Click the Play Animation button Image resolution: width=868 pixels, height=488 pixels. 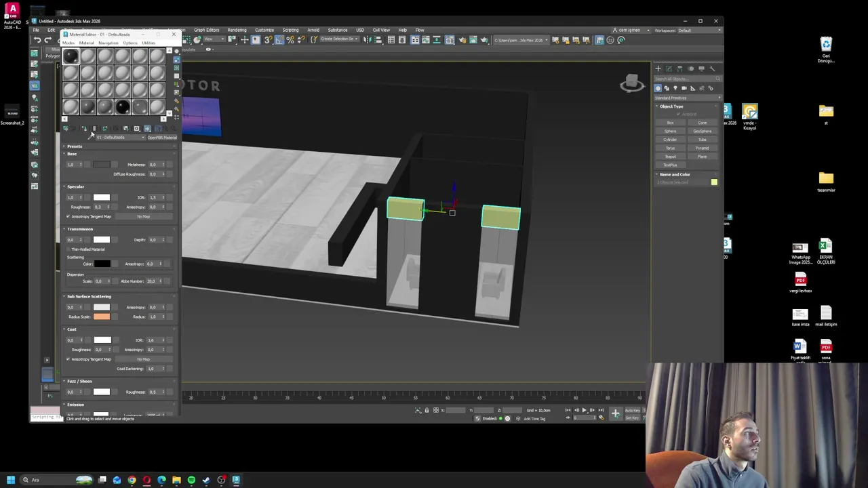point(584,410)
